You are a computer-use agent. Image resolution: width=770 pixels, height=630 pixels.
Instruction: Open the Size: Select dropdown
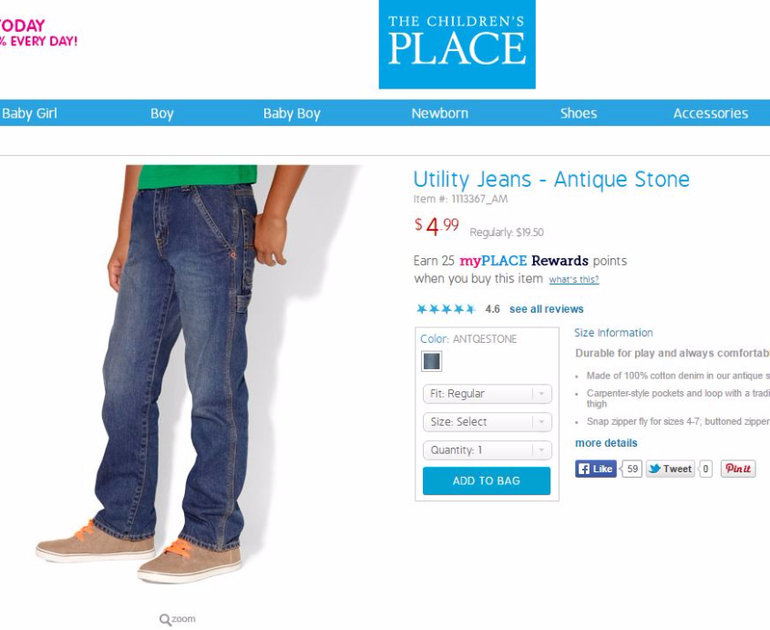pos(487,422)
